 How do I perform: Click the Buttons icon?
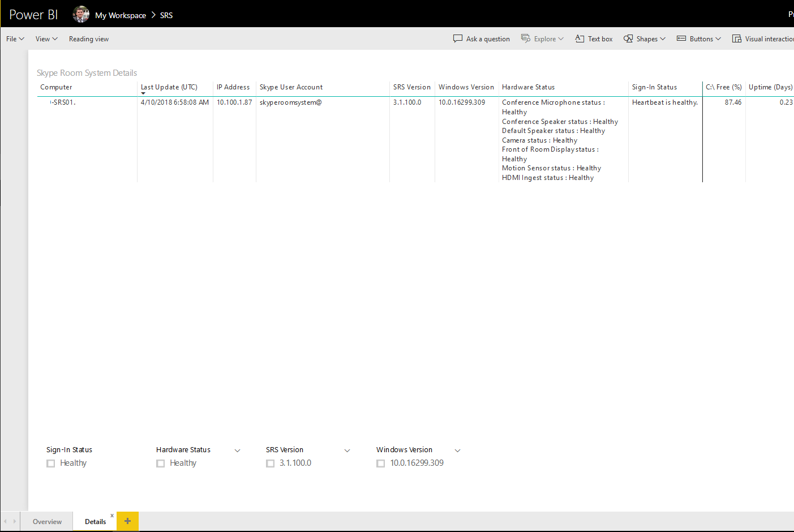pyautogui.click(x=681, y=38)
